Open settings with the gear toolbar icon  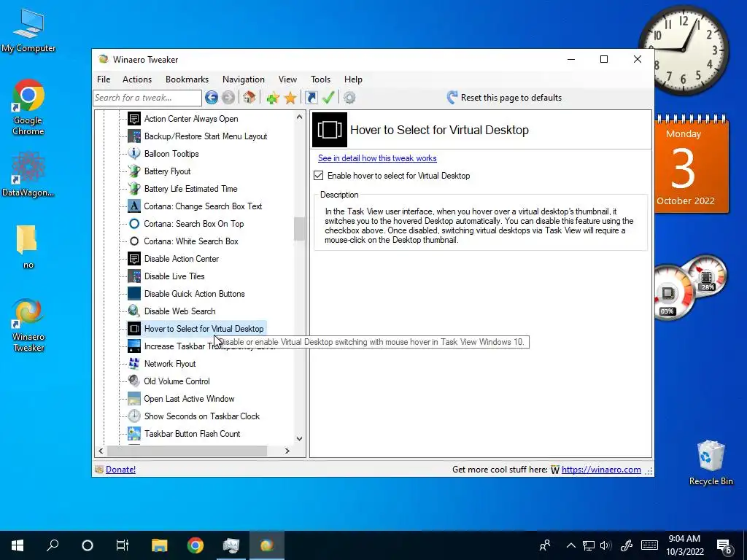(349, 98)
